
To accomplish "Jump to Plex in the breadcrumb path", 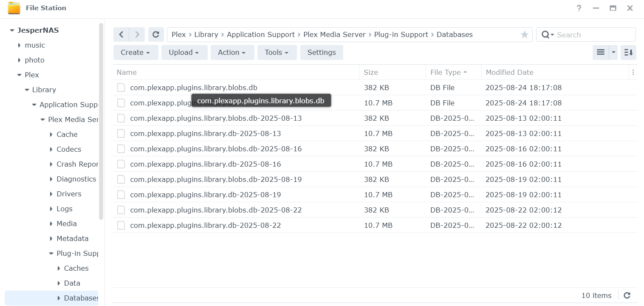I will point(178,34).
